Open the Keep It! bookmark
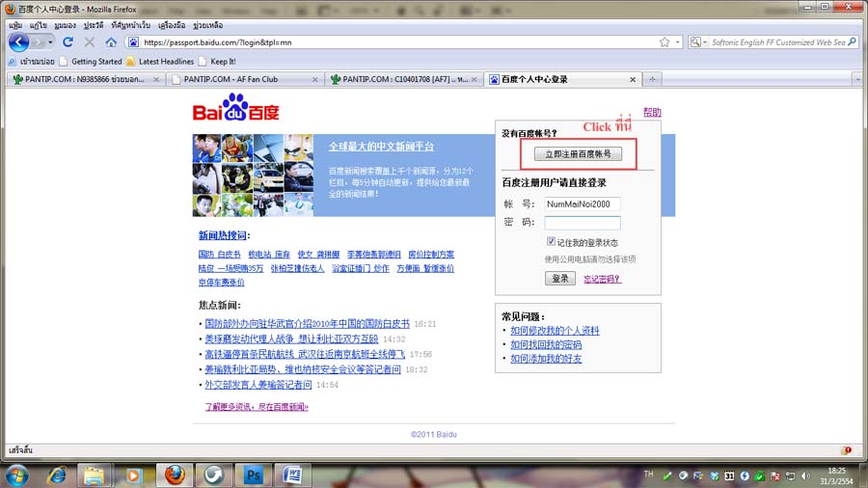The width and height of the screenshot is (868, 488). click(x=218, y=62)
